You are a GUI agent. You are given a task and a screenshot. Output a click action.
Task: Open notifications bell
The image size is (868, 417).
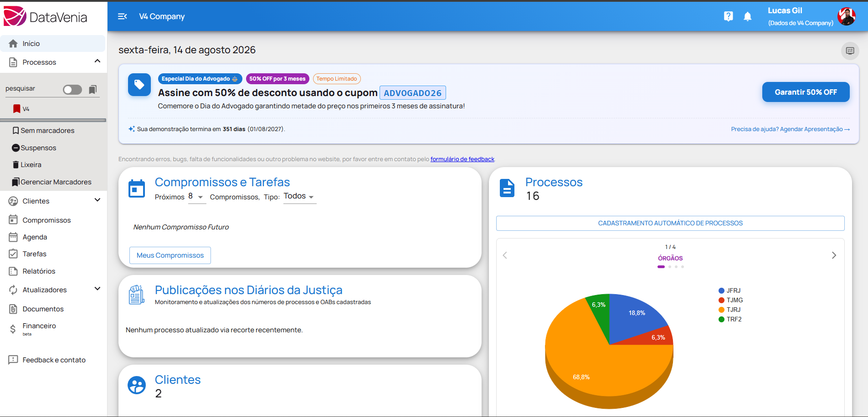[747, 16]
